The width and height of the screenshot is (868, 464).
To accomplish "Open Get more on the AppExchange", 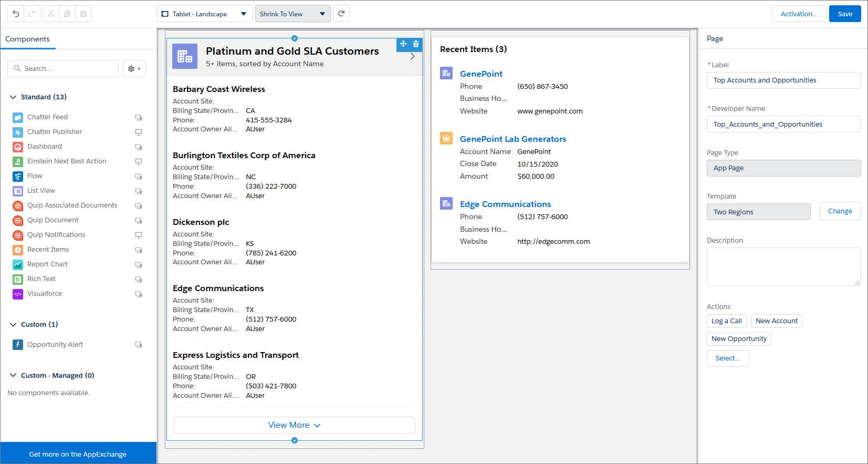I will [78, 454].
